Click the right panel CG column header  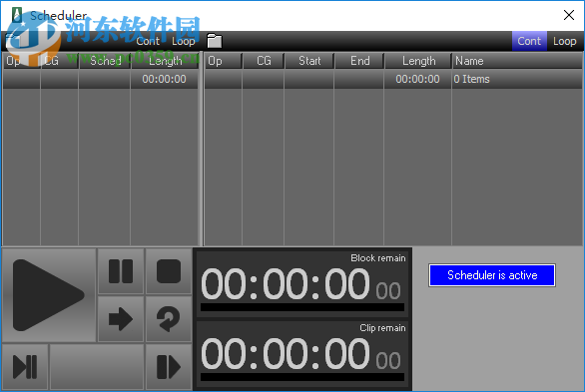click(264, 61)
